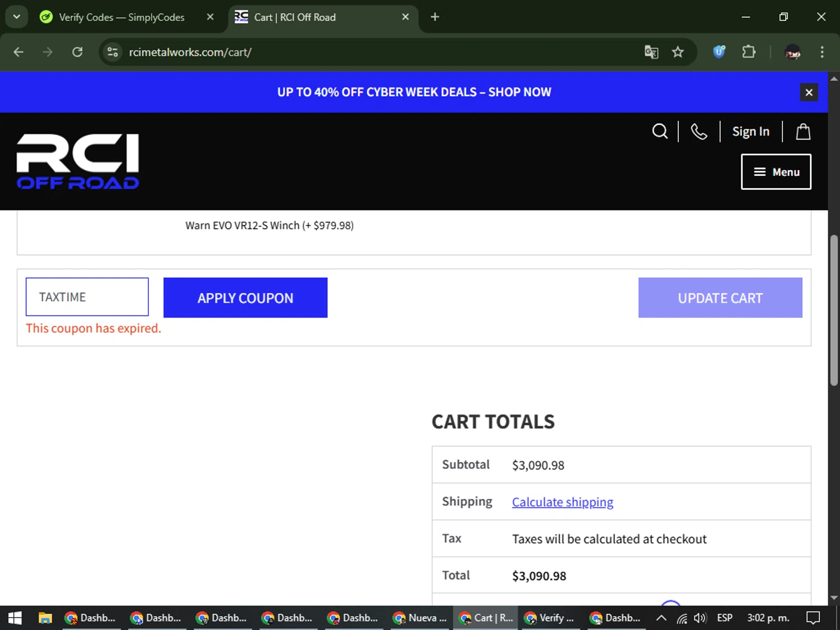Screen dimensions: 840x630
Task: Open the notification center icon
Action: point(813,618)
